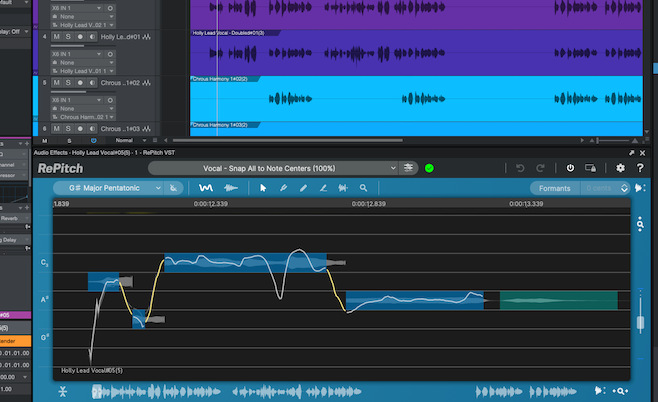This screenshot has height=402, width=658.
Task: Disable scale snapping next to G# Major Pentatonic
Action: coord(173,188)
